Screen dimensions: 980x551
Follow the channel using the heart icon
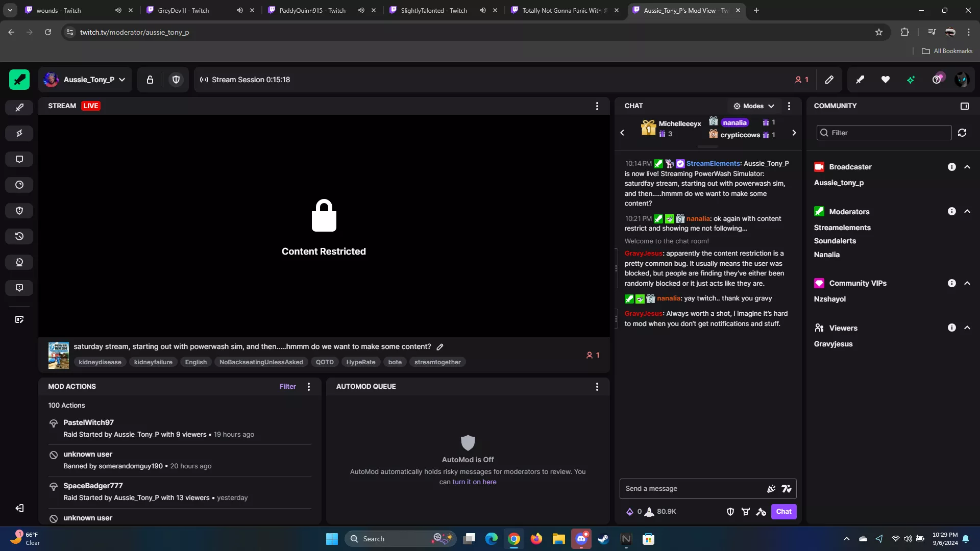click(886, 80)
